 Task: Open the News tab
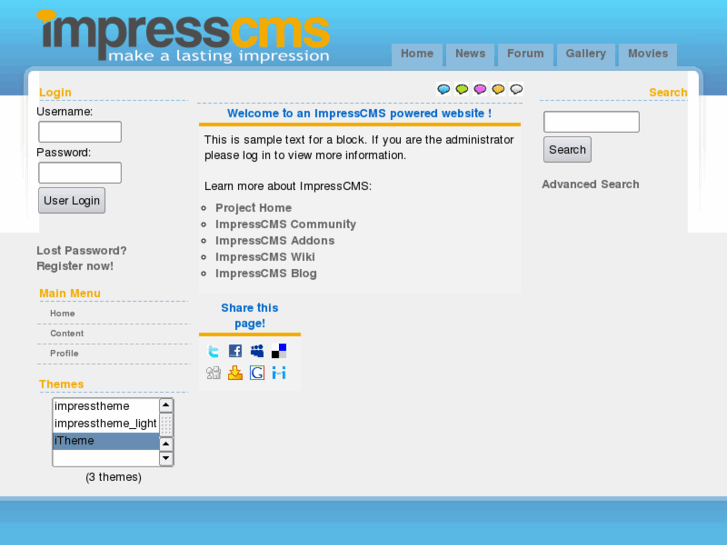[x=470, y=54]
